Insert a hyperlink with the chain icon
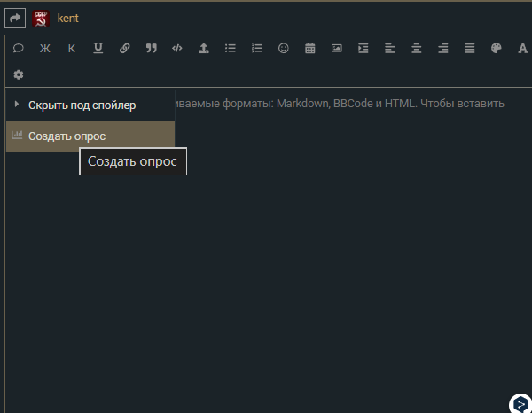The width and height of the screenshot is (532, 413). (124, 49)
